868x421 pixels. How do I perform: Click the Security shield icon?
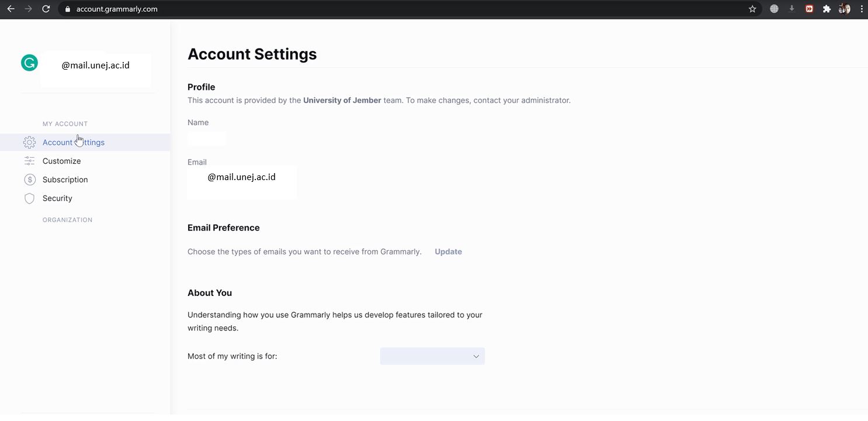29,198
